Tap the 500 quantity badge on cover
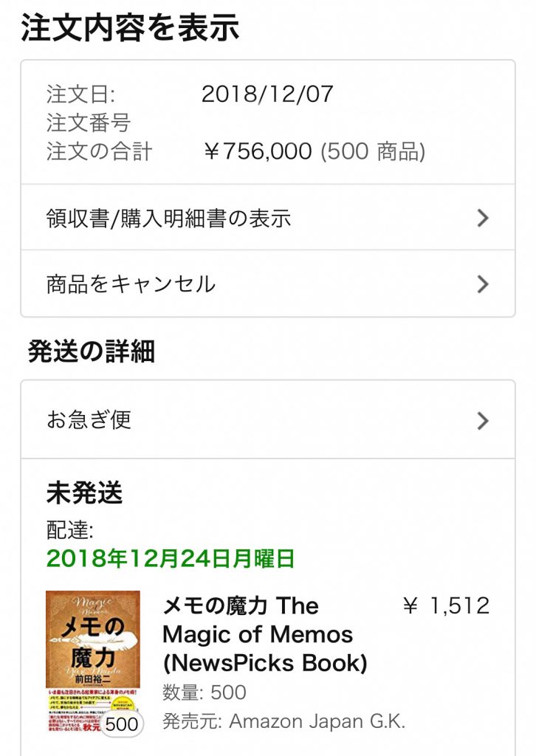Screen dimensions: 536x756 122,724
